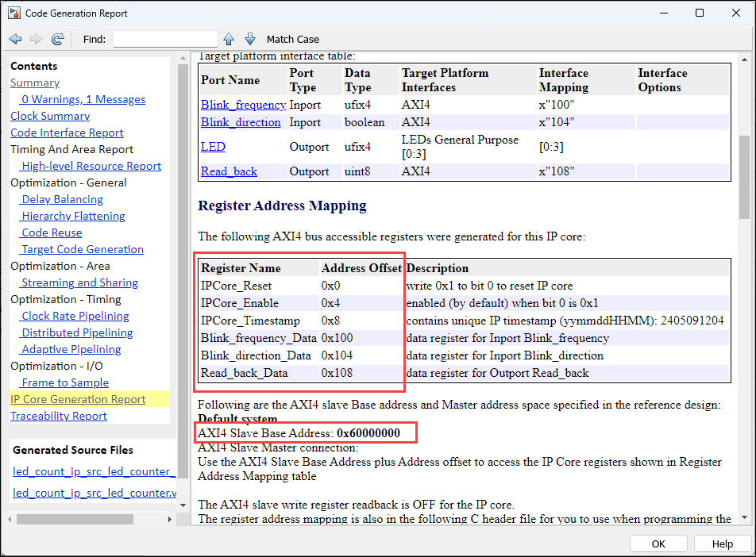Select High-level Resource Report in contents

(91, 166)
